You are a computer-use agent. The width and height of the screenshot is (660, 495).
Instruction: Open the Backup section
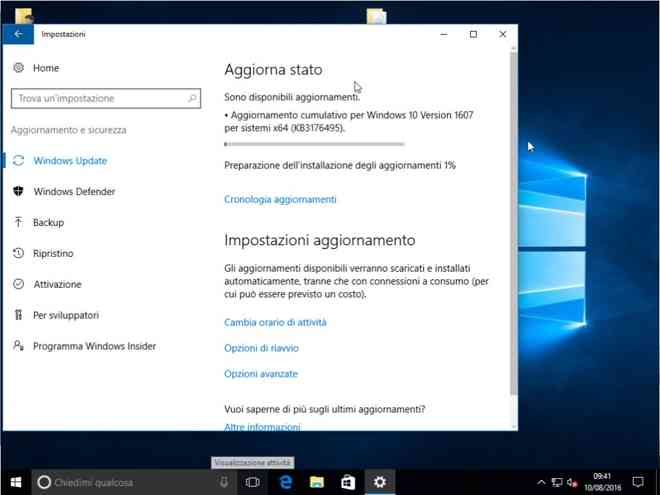(48, 223)
